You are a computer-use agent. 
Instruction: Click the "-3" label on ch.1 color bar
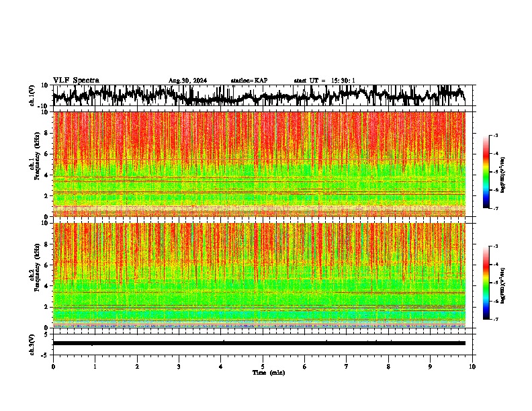click(496, 135)
